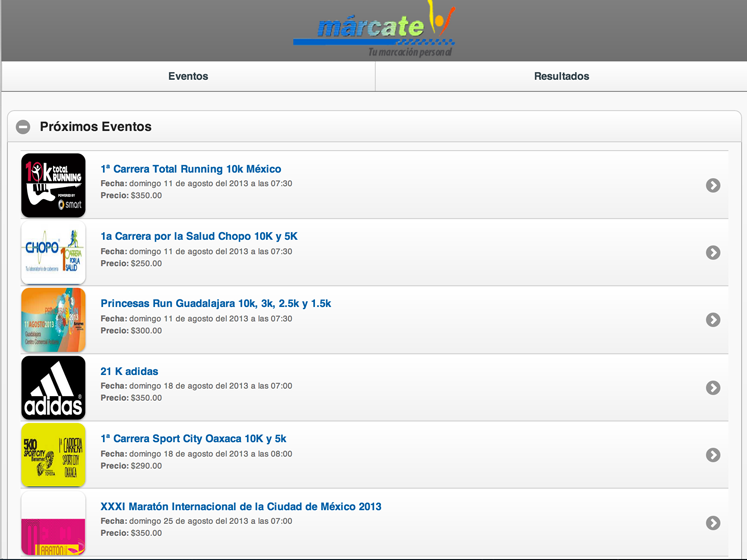Switch to the Resultados tab

click(561, 76)
